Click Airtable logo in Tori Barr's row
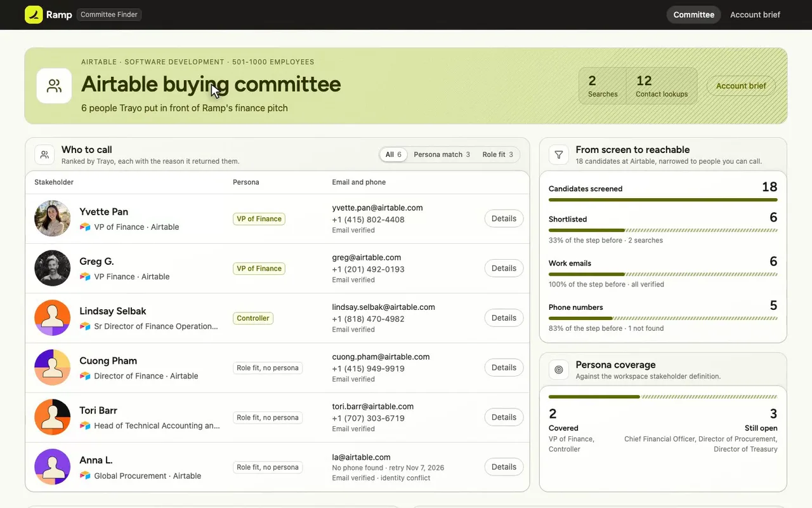Image resolution: width=812 pixels, height=508 pixels. click(85, 425)
